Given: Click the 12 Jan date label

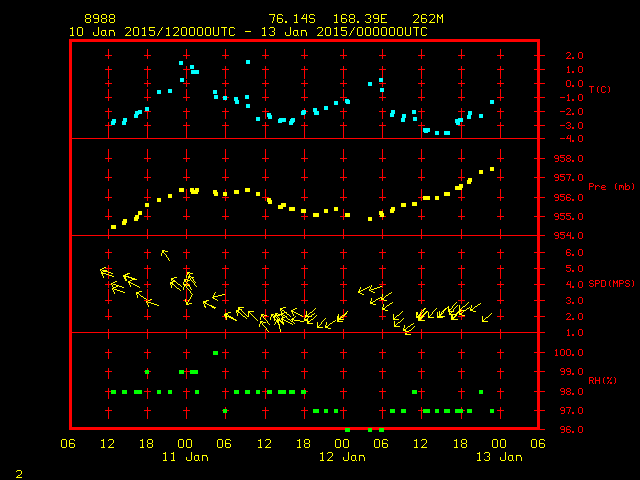Looking at the screenshot, I should [x=342, y=457].
